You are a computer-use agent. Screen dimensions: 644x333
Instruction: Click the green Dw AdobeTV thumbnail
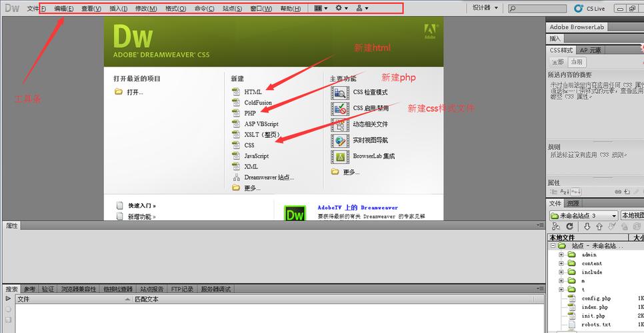point(295,212)
